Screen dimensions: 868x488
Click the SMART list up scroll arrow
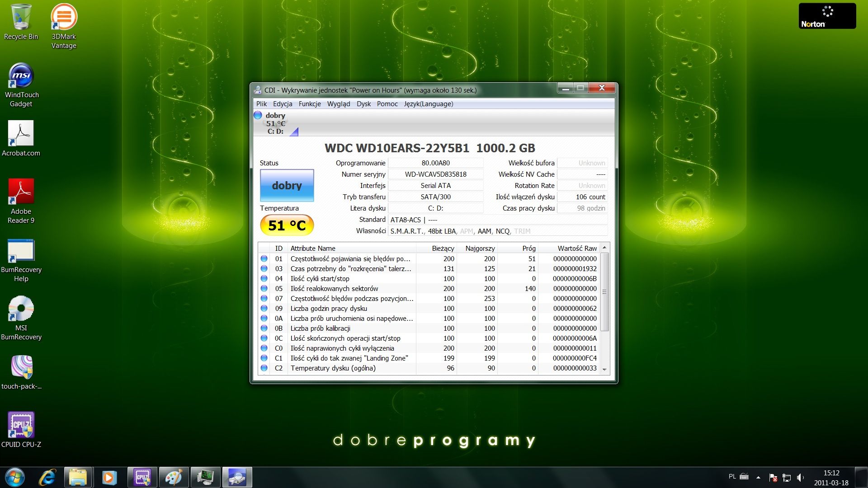coord(604,248)
